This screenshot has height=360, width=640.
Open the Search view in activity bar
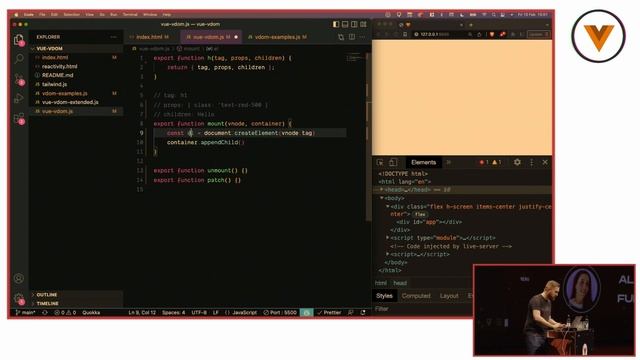[19, 59]
